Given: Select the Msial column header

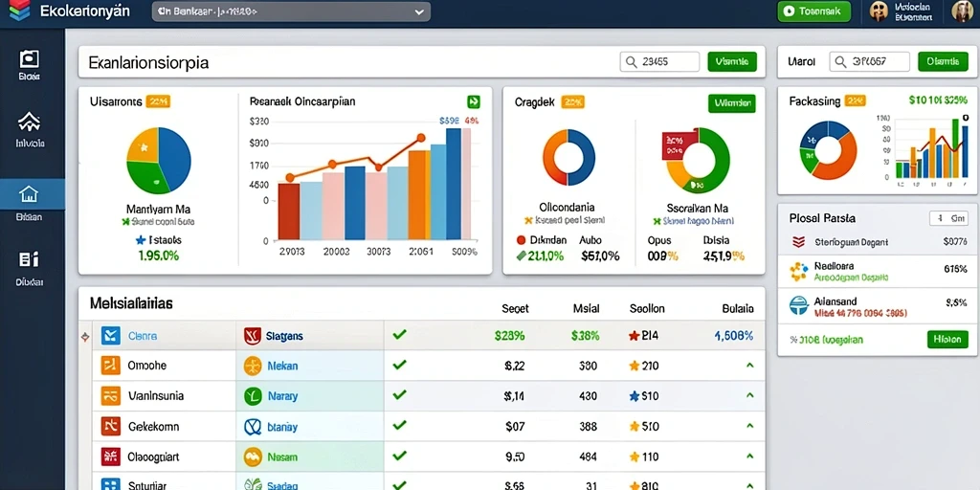Looking at the screenshot, I should 587,309.
